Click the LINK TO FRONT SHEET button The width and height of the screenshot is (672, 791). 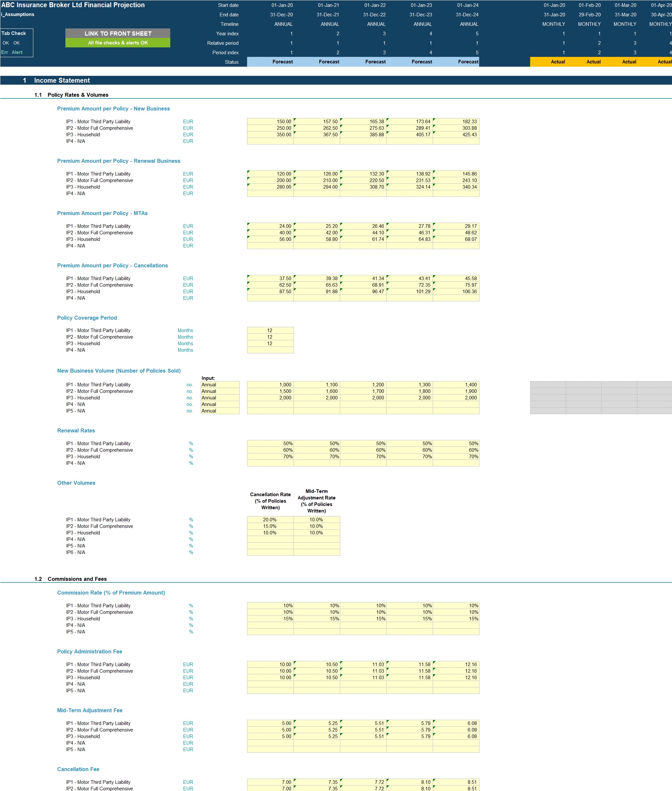pos(118,33)
